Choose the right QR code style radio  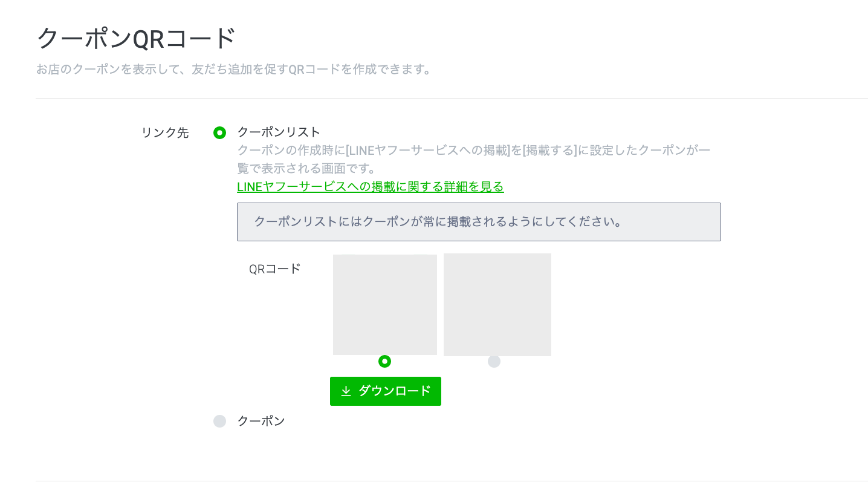[x=494, y=362]
